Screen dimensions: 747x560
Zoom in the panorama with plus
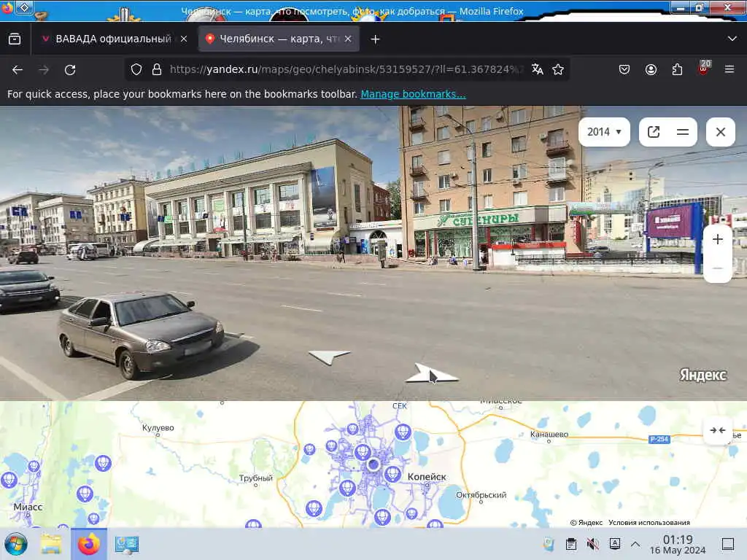718,239
